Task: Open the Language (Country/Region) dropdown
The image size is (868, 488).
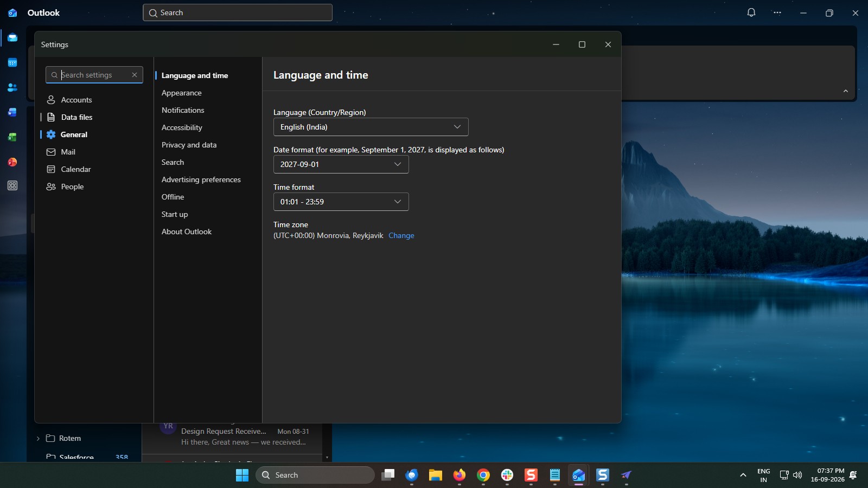Action: [x=371, y=127]
